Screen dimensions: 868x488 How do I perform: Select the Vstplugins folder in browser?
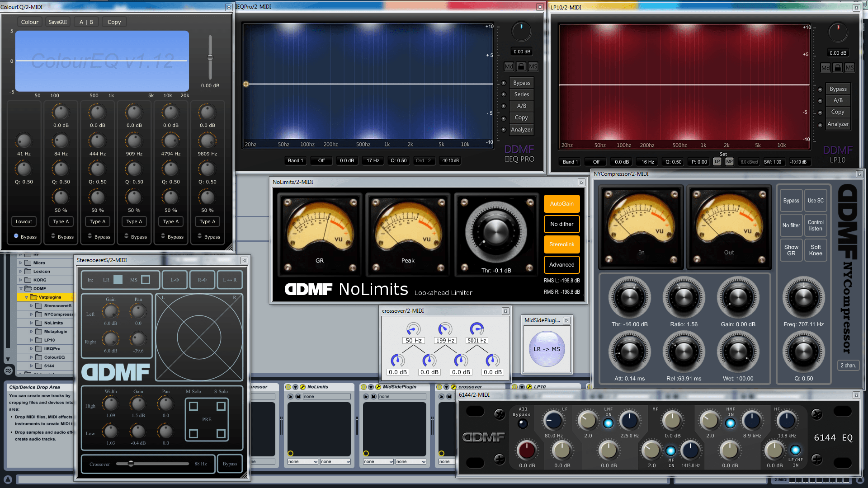50,297
